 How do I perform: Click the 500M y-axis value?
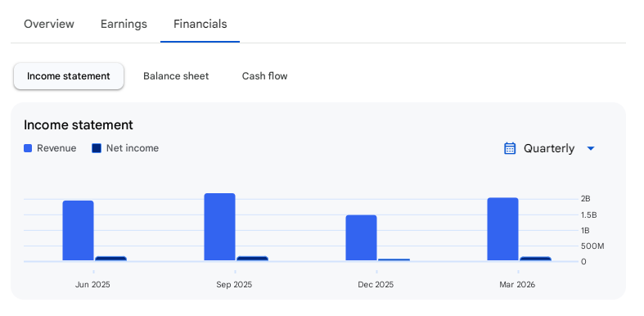(x=592, y=246)
